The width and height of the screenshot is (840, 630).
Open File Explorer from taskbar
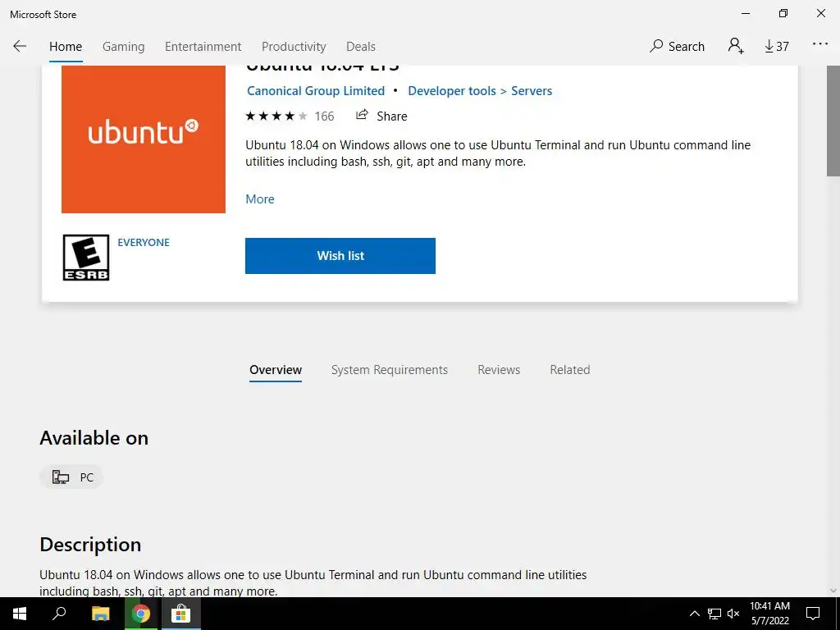[100, 614]
